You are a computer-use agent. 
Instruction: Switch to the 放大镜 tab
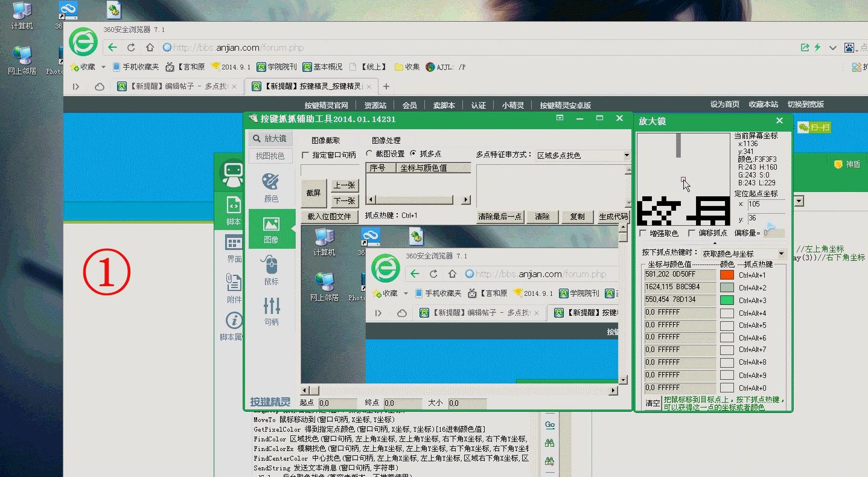270,138
